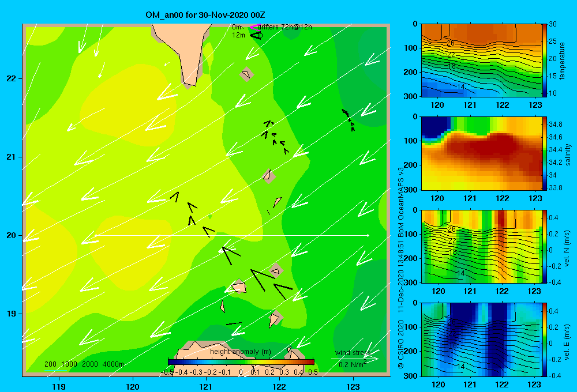Click the "34.8" tick on salinity scale
The image size is (577, 392).
click(556, 125)
